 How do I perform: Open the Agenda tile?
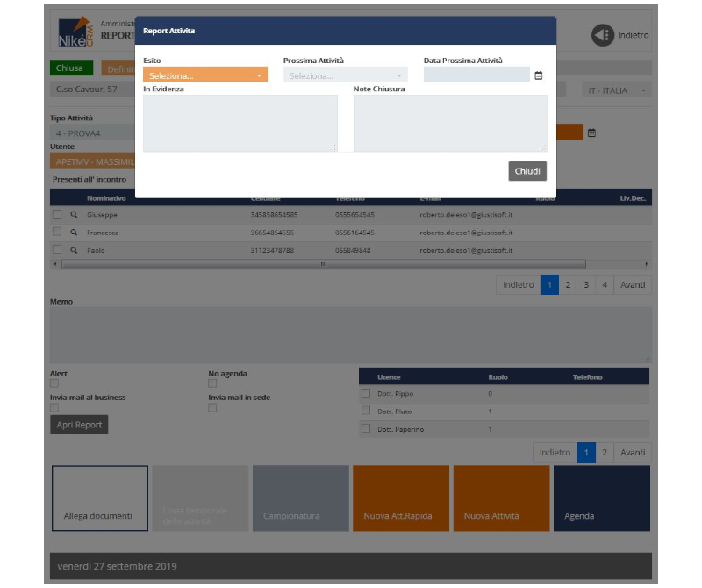[x=602, y=498]
